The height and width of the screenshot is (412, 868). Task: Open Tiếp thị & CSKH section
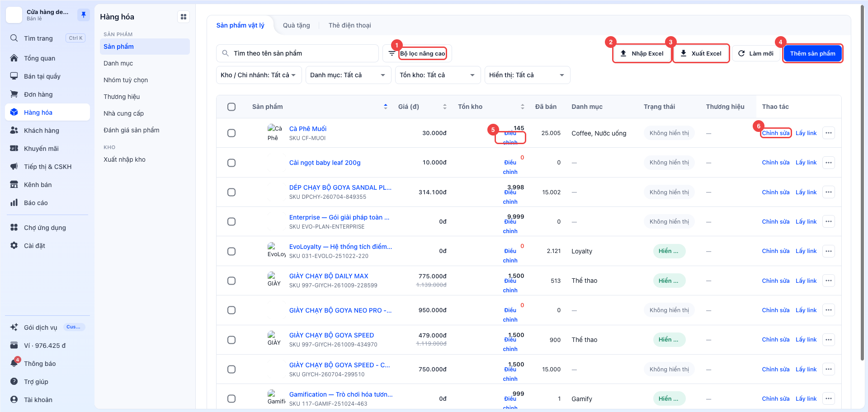[47, 167]
